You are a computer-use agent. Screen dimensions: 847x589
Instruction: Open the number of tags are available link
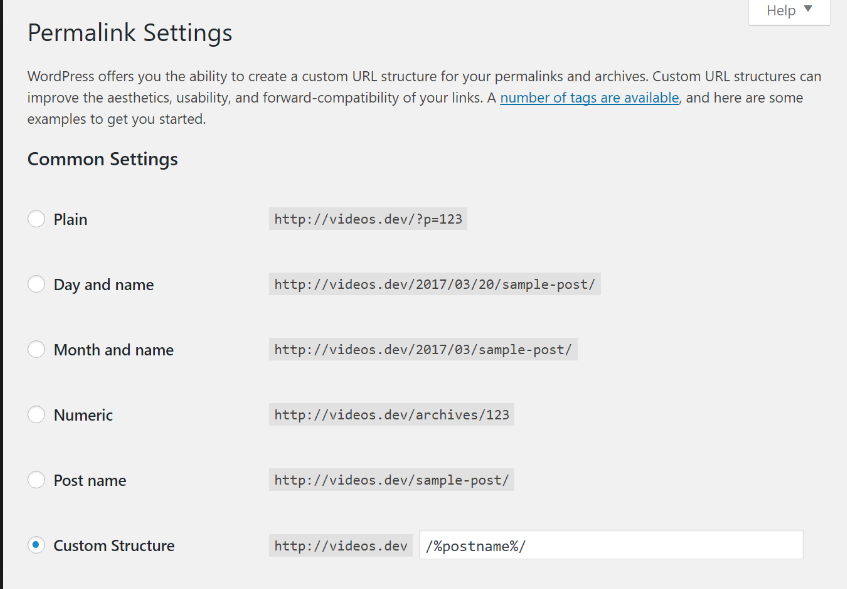pyautogui.click(x=590, y=98)
